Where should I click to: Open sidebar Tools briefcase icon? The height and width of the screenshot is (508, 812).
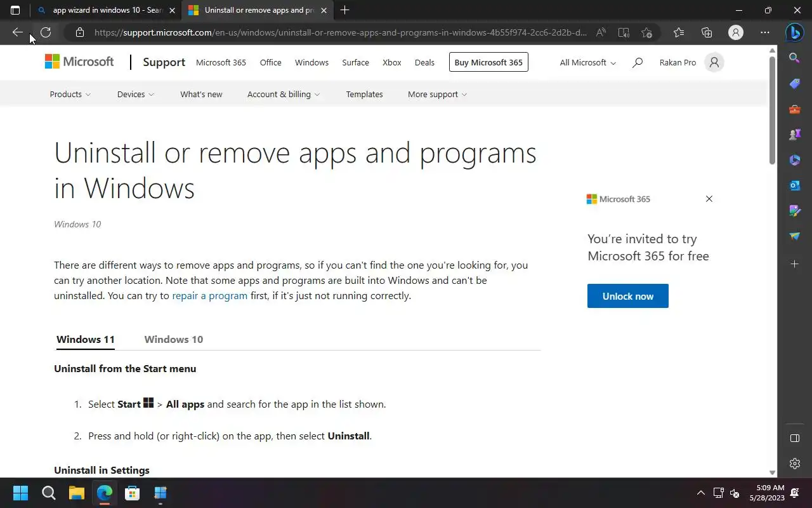click(794, 109)
